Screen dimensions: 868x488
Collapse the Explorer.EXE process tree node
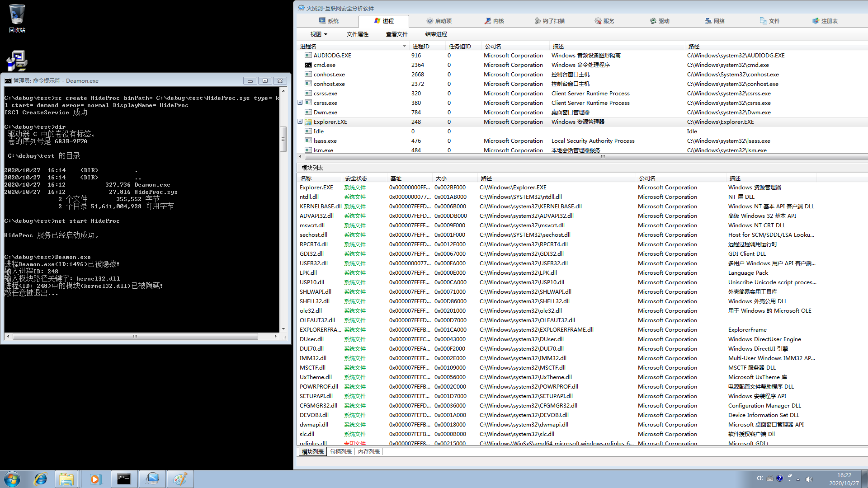(300, 122)
